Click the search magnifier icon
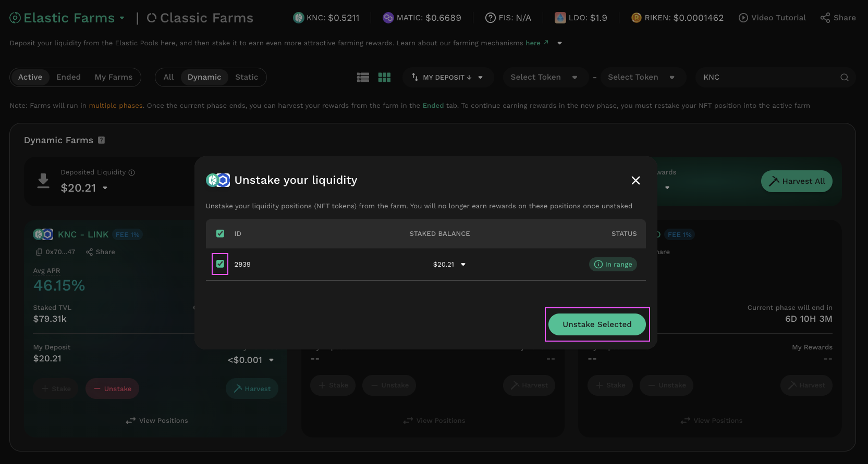This screenshot has height=464, width=868. (x=844, y=77)
